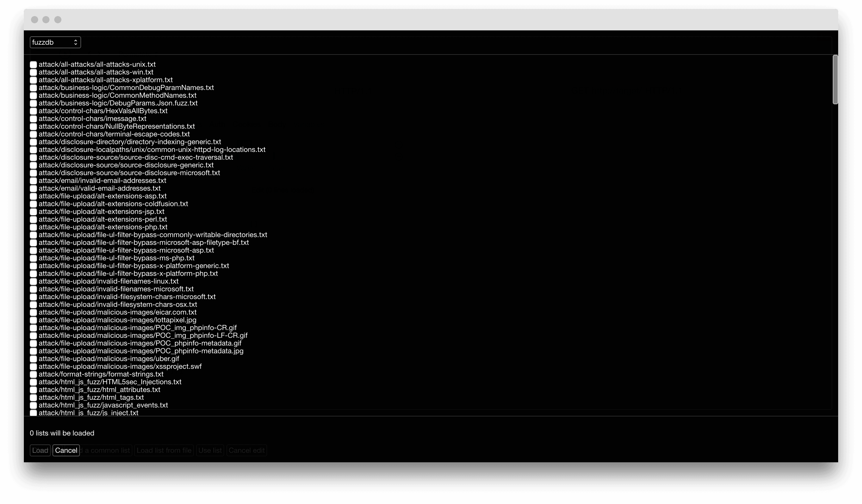This screenshot has width=862, height=504.
Task: Click '0 lists will be loaded' status text
Action: click(62, 433)
